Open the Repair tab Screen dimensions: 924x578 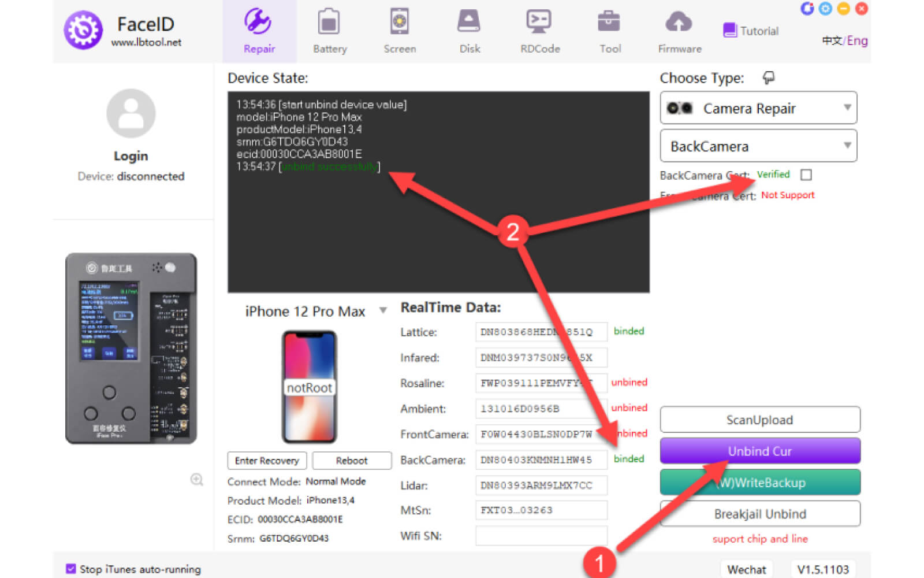(259, 31)
